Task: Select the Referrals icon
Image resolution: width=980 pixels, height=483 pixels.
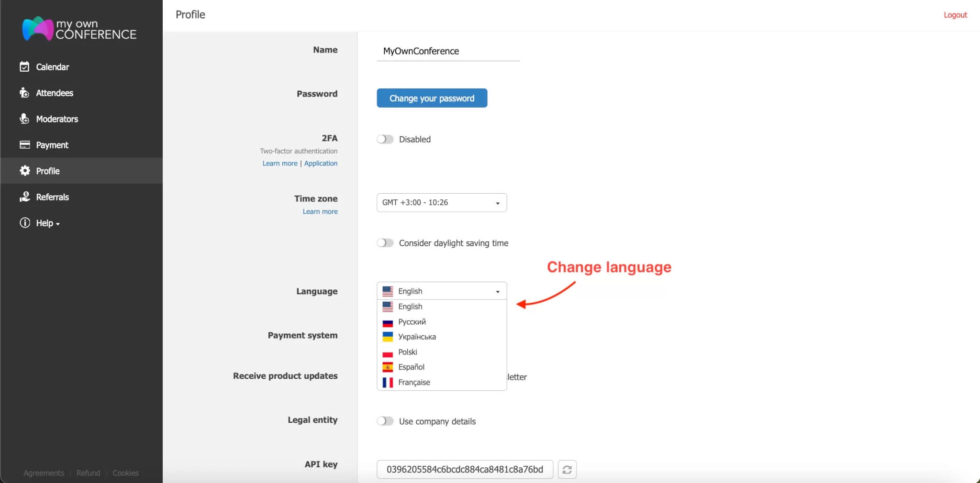Action: [24, 197]
